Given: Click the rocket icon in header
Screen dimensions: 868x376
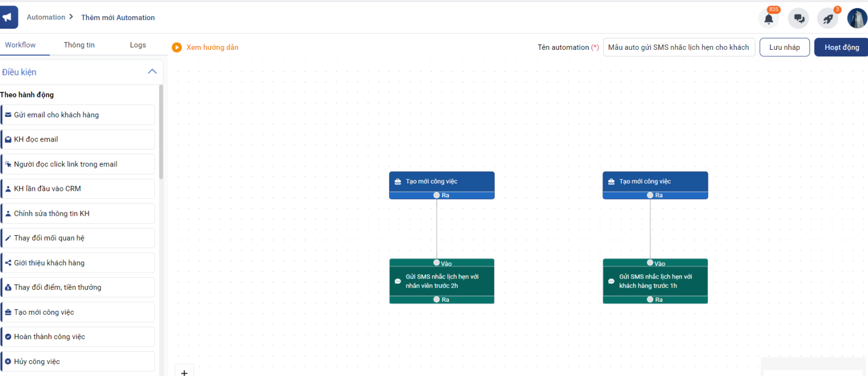Looking at the screenshot, I should [828, 18].
